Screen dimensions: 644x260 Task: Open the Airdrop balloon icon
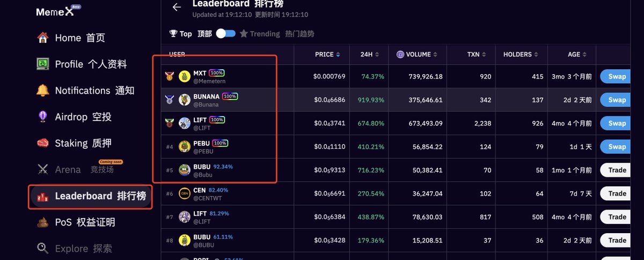pyautogui.click(x=43, y=117)
